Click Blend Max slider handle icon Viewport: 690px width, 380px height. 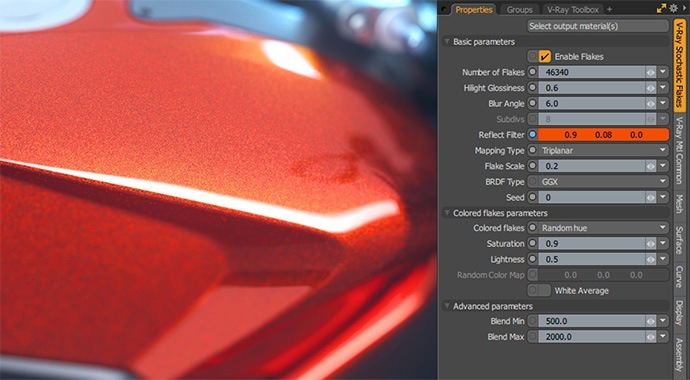[651, 337]
